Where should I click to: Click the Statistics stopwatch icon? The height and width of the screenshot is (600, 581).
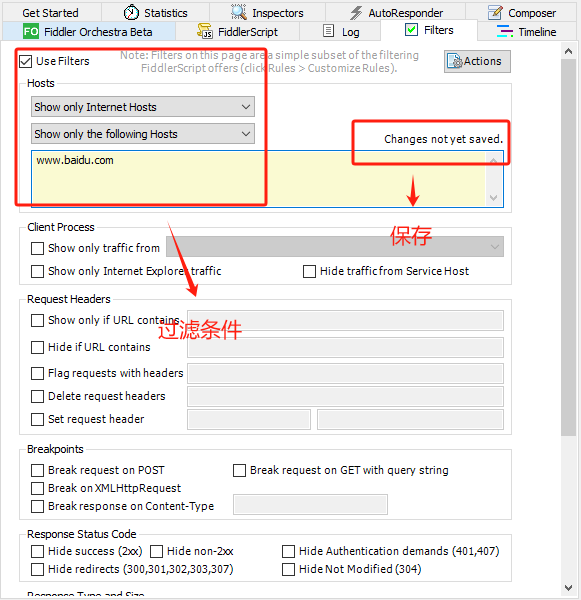pyautogui.click(x=131, y=12)
